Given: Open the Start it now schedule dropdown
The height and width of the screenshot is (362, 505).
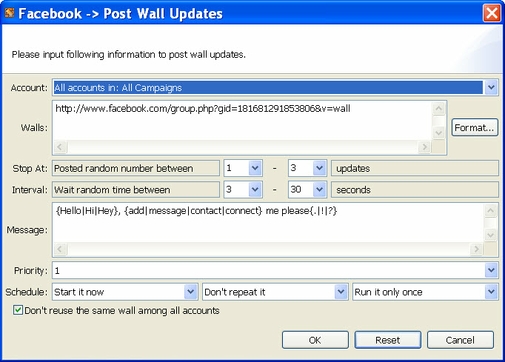Looking at the screenshot, I should click(x=190, y=292).
